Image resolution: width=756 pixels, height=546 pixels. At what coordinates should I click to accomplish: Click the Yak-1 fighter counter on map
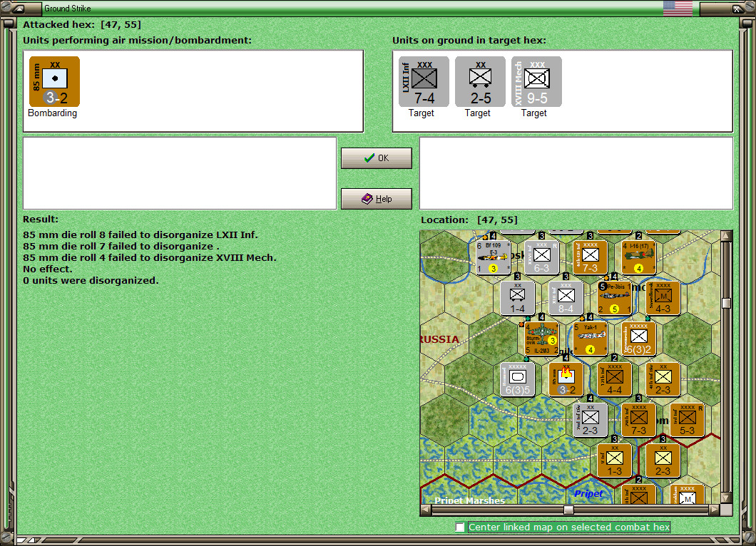pos(590,339)
